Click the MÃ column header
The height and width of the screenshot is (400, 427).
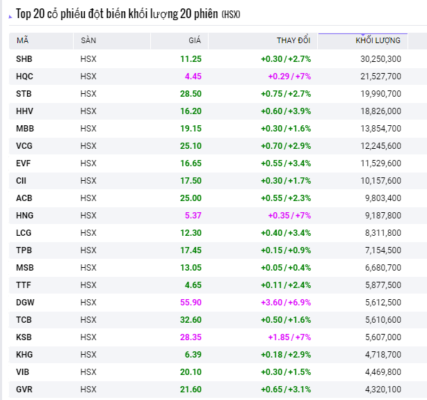coord(23,41)
